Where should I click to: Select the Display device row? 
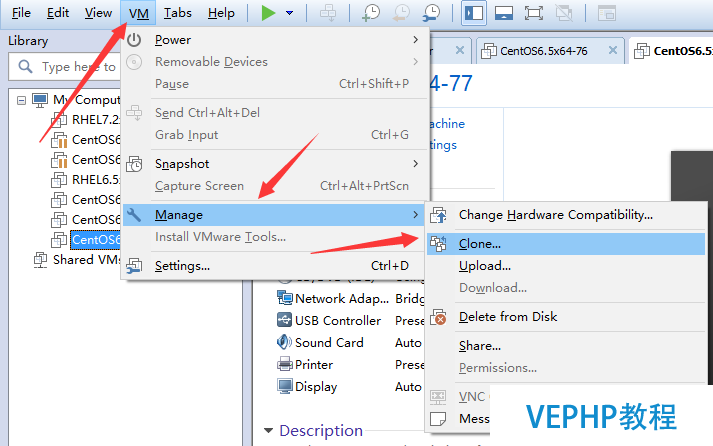coord(350,386)
